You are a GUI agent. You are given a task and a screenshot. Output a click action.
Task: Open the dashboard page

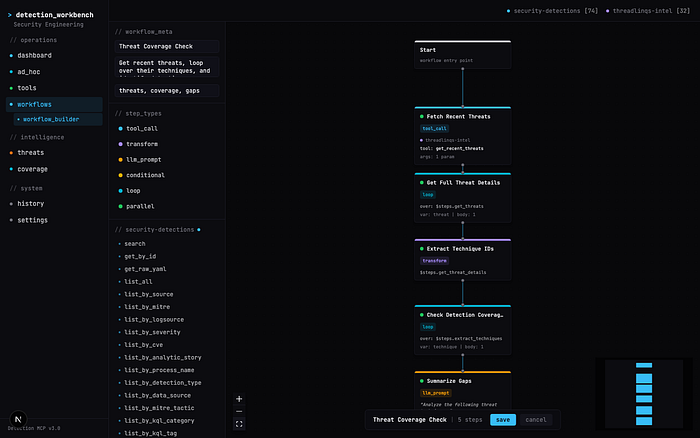(54, 55)
